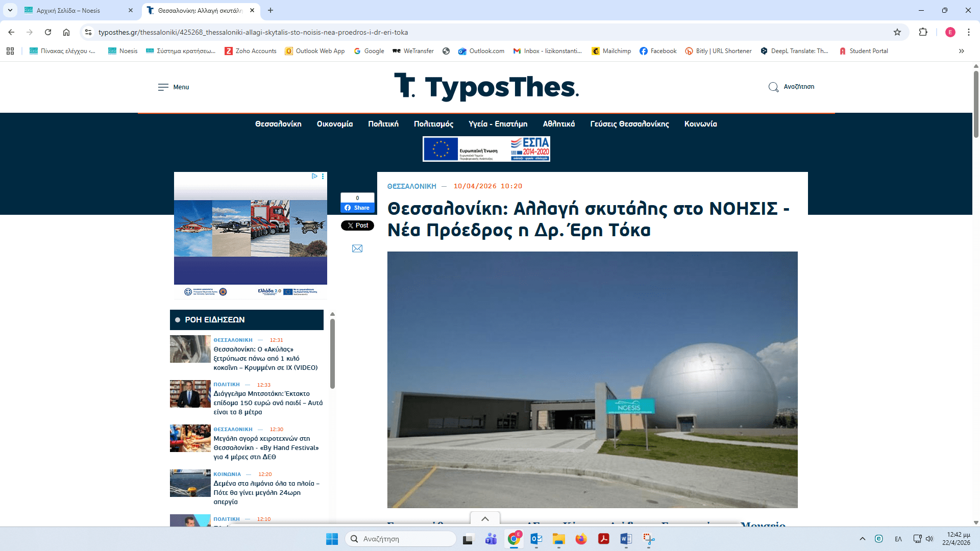
Task: Reload the page
Action: (x=48, y=32)
